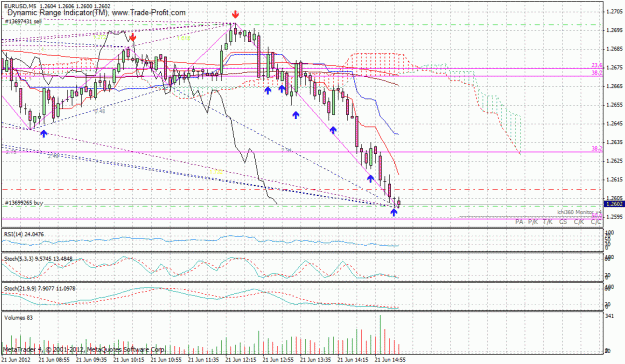625x364 pixels.
Task: Click the ichi360 Monitor v4 label
Action: pyautogui.click(x=579, y=212)
